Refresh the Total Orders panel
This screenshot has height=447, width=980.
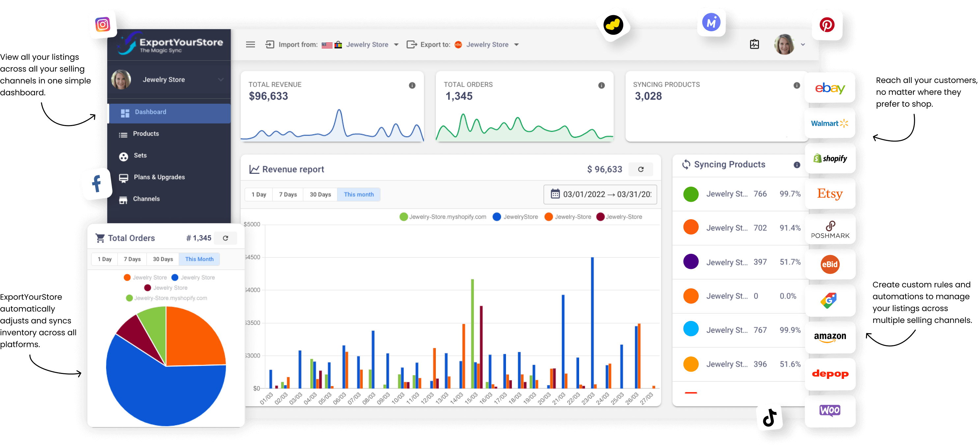pos(225,238)
